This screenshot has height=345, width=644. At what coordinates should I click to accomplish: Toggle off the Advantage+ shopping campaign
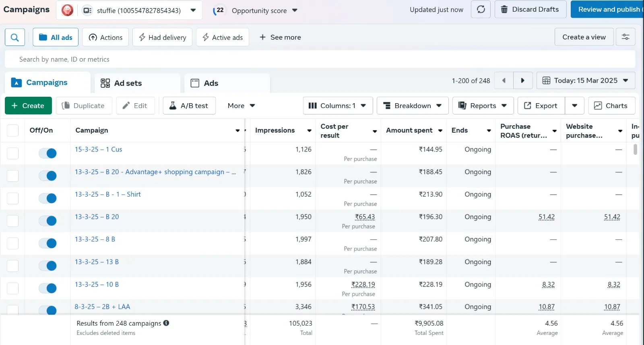(x=47, y=176)
